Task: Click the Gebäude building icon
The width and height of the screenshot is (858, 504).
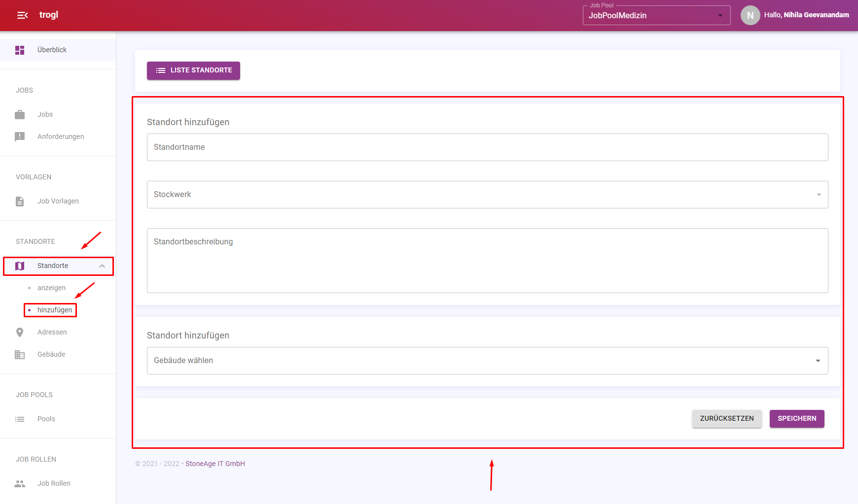Action: 20,355
